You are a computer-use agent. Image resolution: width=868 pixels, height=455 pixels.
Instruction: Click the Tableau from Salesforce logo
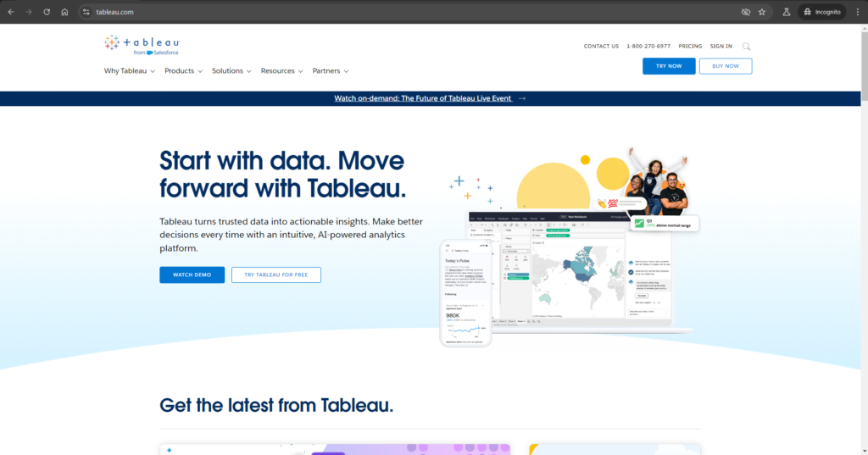[142, 45]
